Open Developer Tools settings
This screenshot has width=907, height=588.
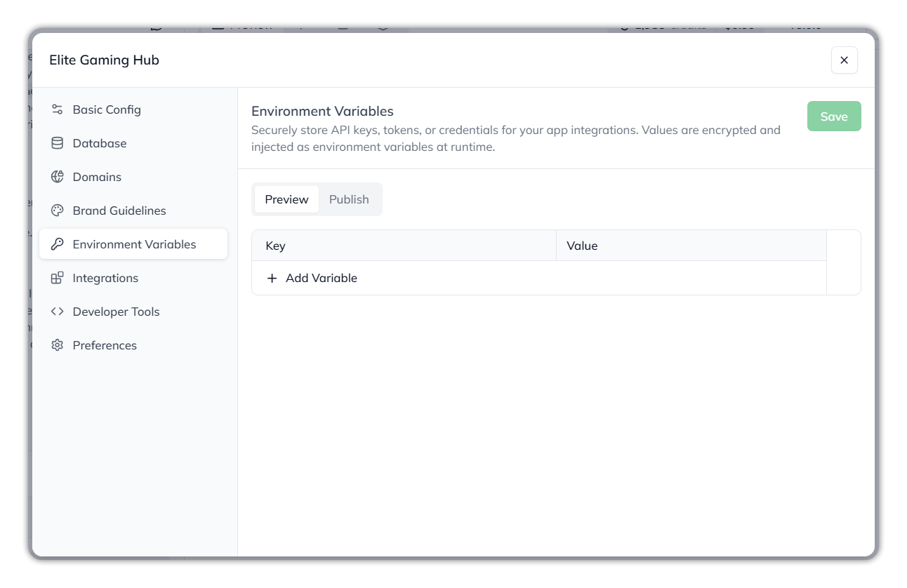click(x=133, y=312)
